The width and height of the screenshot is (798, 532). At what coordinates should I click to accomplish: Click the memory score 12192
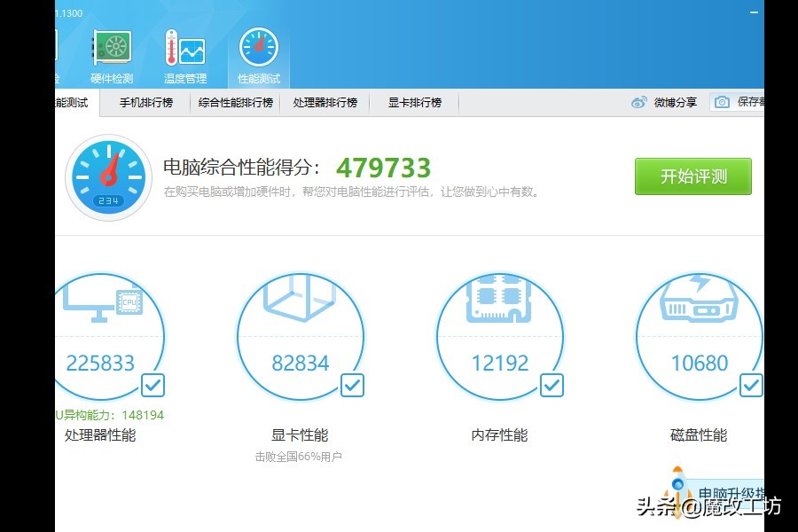click(x=500, y=363)
